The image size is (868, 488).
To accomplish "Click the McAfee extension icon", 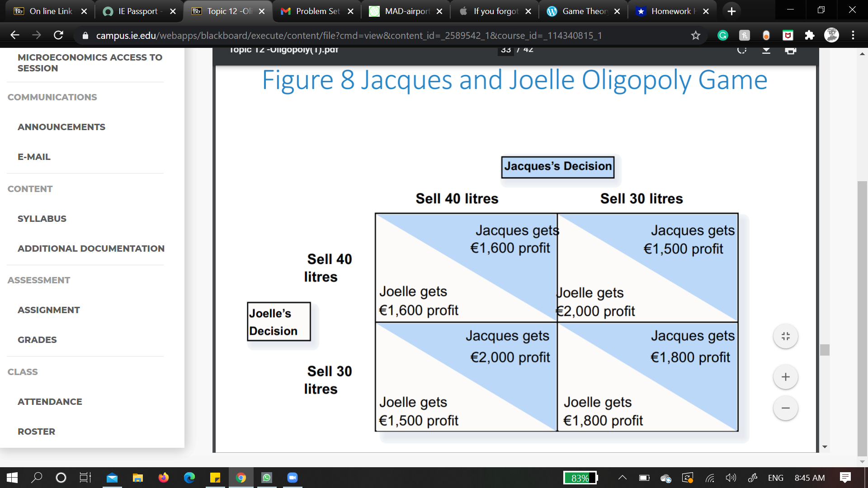I will click(x=788, y=35).
